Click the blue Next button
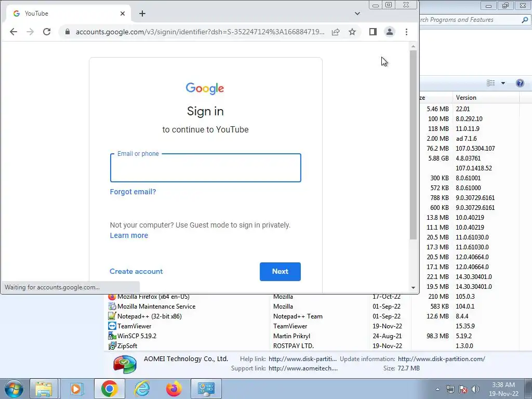This screenshot has height=399, width=532. point(280,271)
